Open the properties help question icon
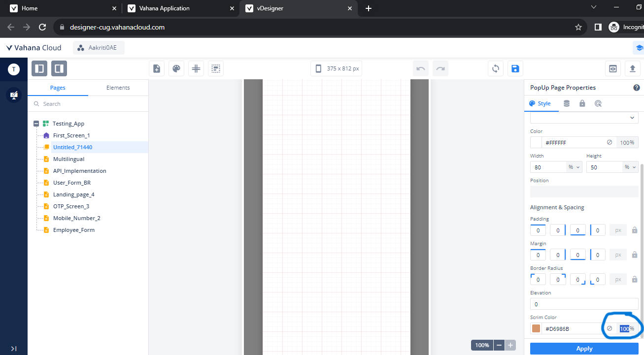The width and height of the screenshot is (644, 355). [x=637, y=88]
